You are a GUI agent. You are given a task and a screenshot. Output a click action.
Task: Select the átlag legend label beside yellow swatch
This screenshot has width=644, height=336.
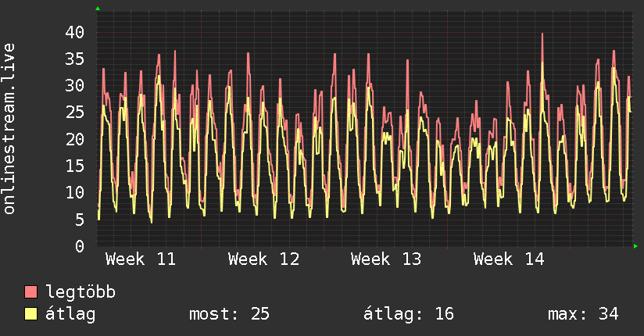click(70, 314)
